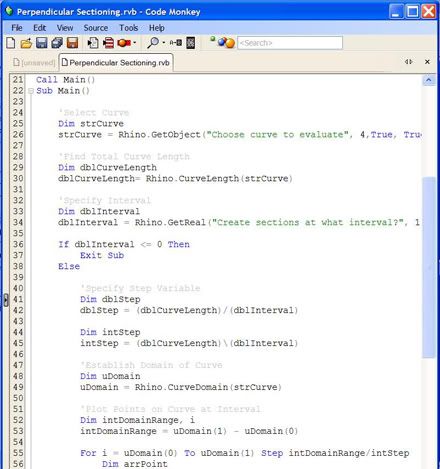Click the 'For i = uDomain(0)' loop line
The height and width of the screenshot is (469, 440).
click(x=245, y=453)
